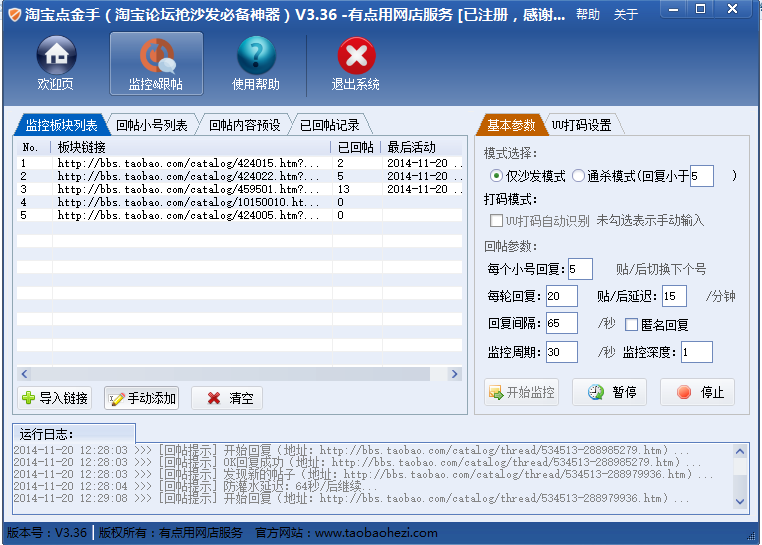Enable 匿名回复 checkbox
Image resolution: width=762 pixels, height=545 pixels.
point(631,324)
